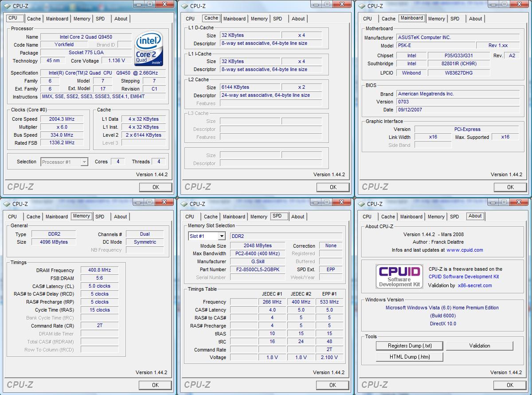Click OK in the About-tab window
Image resolution: width=532 pixels, height=395 pixels.
510,385
